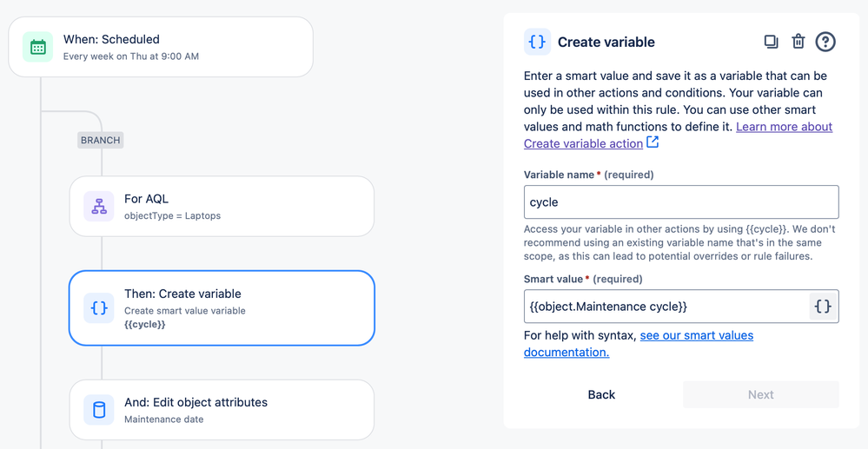Click the green calendar icon on Scheduled trigger
This screenshot has height=449, width=868.
[x=37, y=47]
